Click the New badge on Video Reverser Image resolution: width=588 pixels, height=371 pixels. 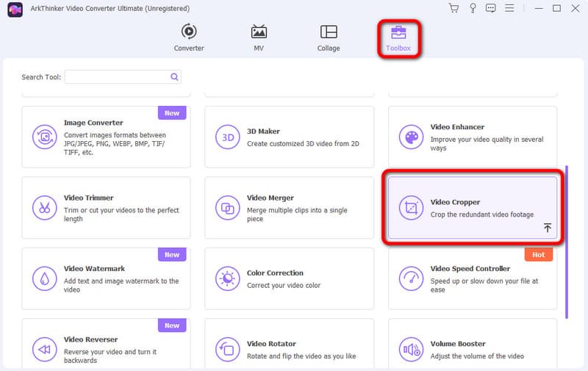pyautogui.click(x=172, y=325)
